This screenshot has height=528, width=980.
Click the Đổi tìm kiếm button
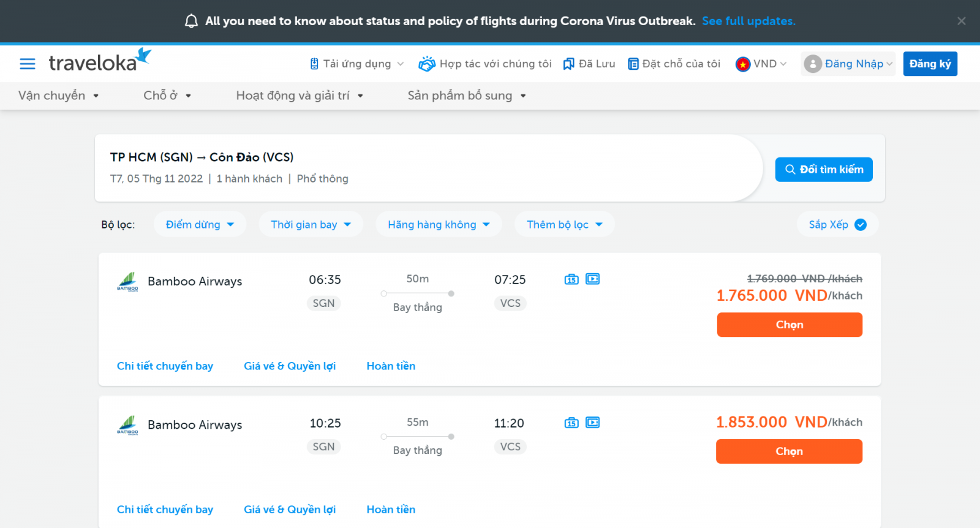pos(824,170)
